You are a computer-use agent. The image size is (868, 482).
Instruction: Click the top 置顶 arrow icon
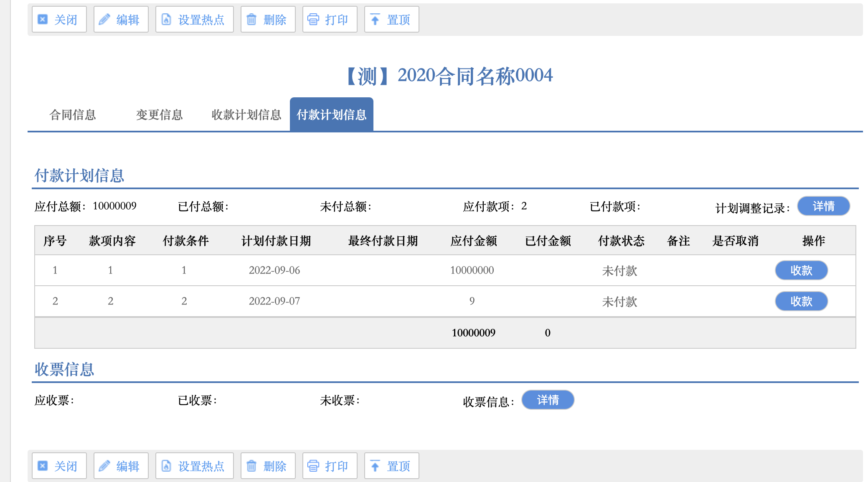pos(375,19)
